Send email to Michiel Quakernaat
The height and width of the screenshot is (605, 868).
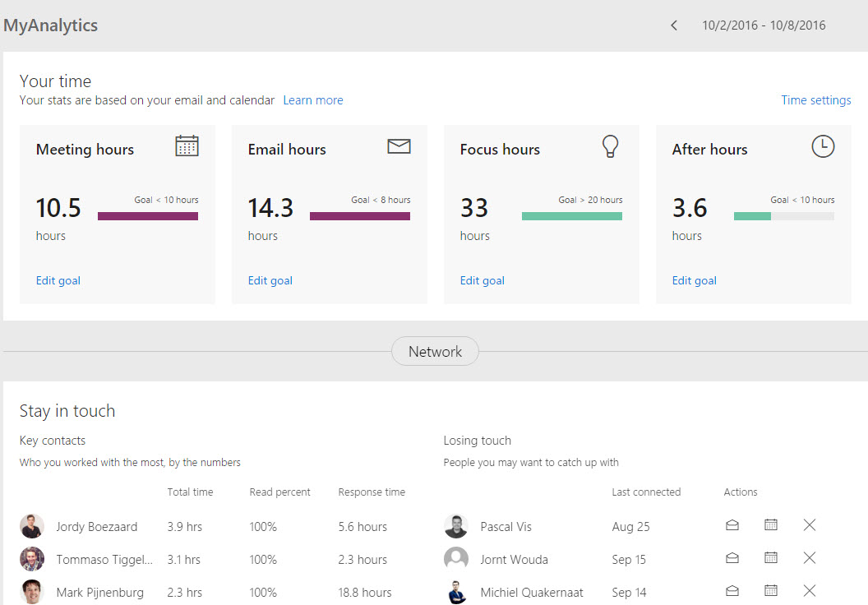click(732, 591)
